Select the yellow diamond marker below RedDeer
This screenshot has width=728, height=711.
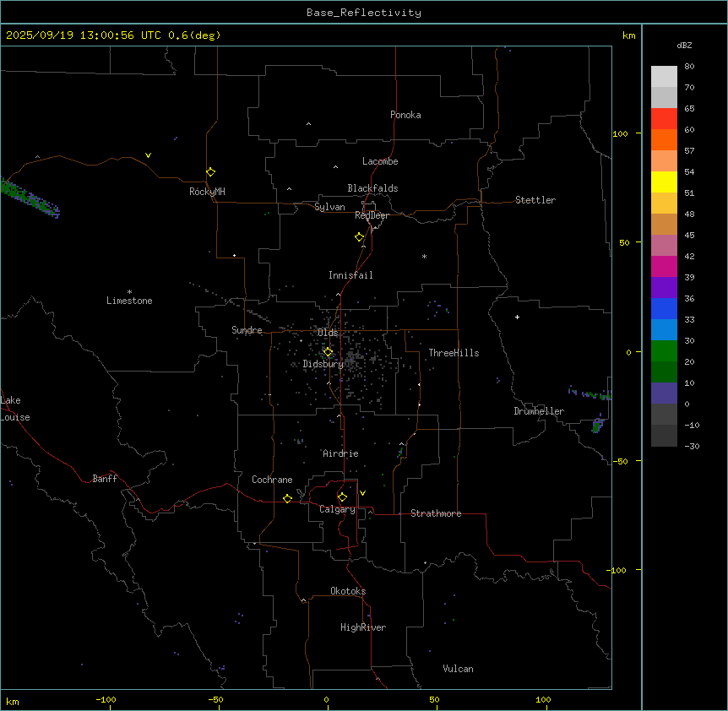pos(360,236)
